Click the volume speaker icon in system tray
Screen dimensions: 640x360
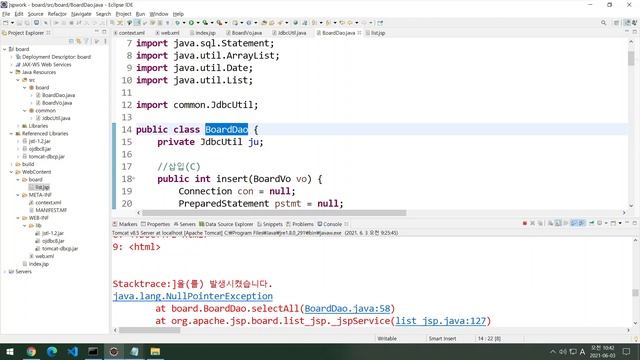pos(563,351)
